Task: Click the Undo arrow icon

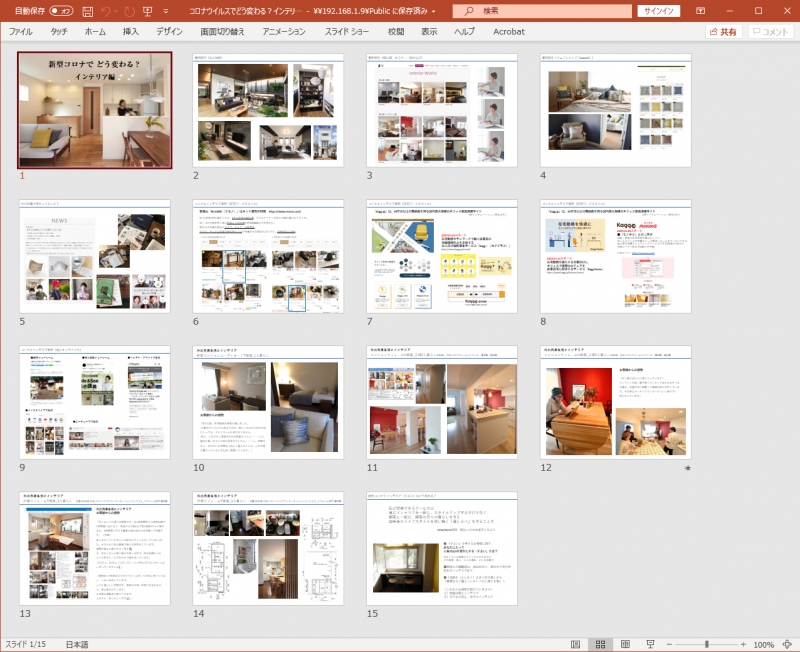Action: [x=107, y=11]
